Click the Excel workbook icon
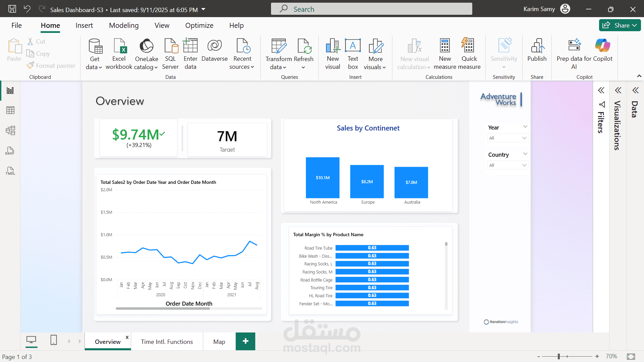 tap(120, 46)
